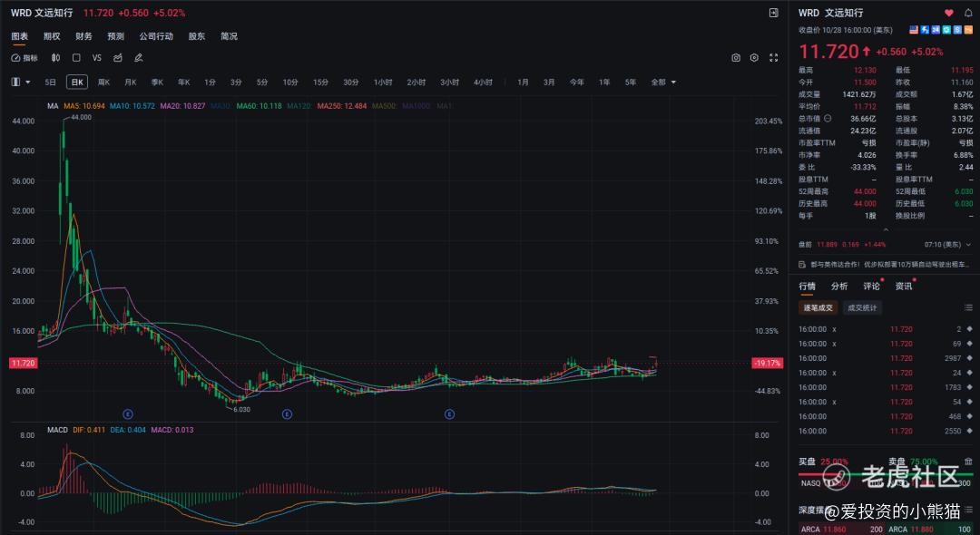This screenshot has height=535, width=980.
Task: Open the chart layout dropdown
Action: [21, 83]
